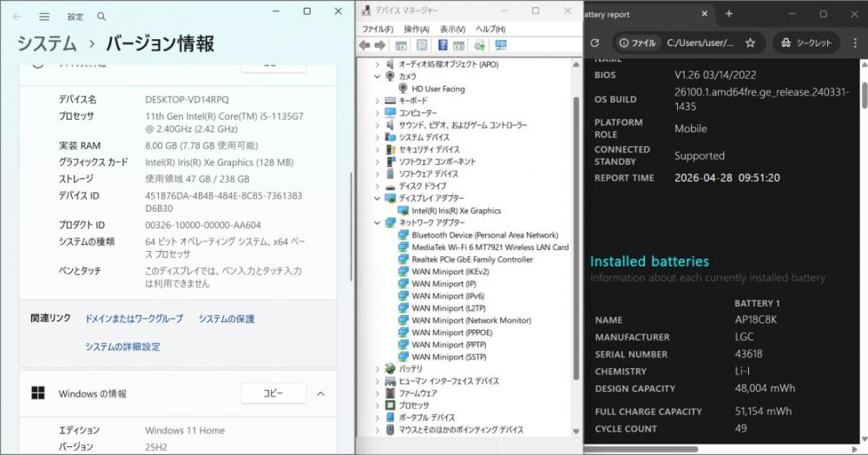Click the scan for hardware changes monitor icon

point(501,45)
